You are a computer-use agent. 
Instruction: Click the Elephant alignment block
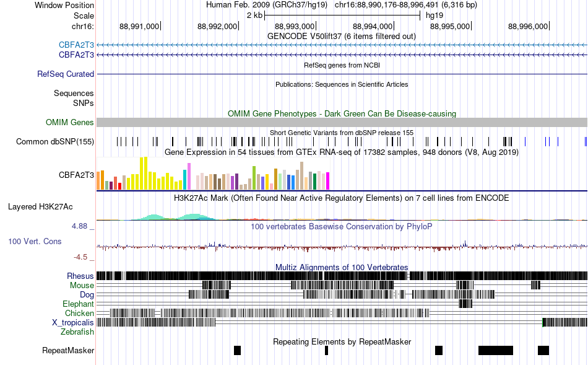click(465, 304)
